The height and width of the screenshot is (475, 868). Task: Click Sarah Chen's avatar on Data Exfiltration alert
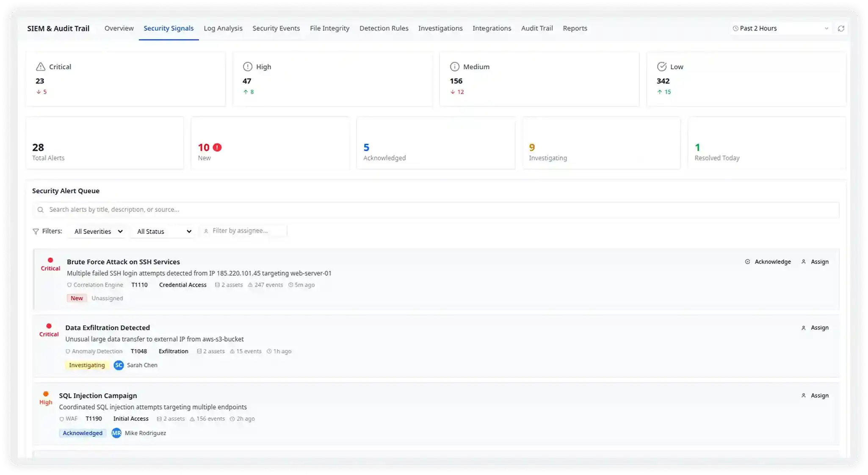(119, 365)
